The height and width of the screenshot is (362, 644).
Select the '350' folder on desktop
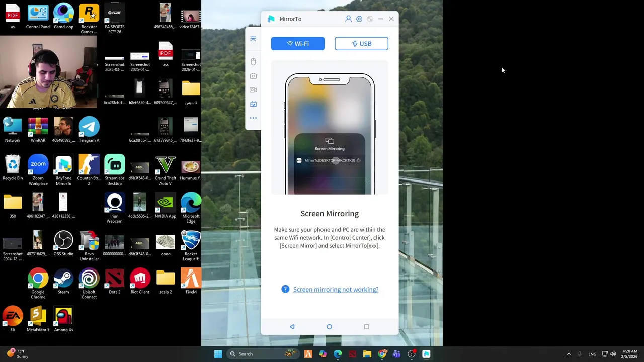[x=13, y=206]
